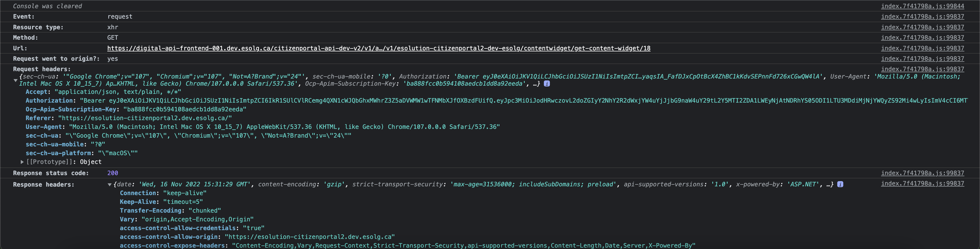Viewport: 980px width, 249px height.
Task: Click the User-Agent property row
Action: [262, 127]
